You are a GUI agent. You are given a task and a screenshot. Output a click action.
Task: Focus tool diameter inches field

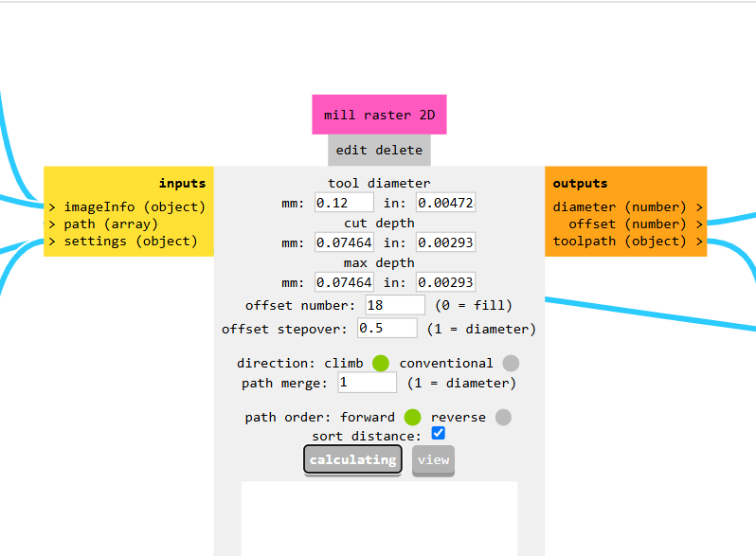[445, 203]
